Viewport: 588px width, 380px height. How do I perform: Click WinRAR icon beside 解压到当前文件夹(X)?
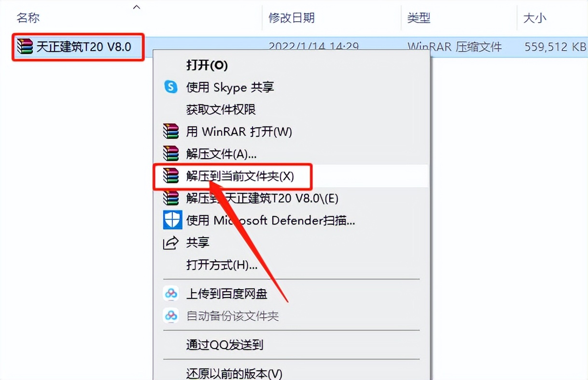coord(171,176)
